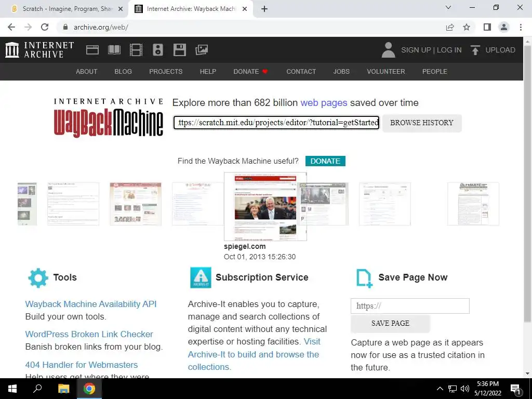Open File Explorer from taskbar
The image size is (532, 399).
(63, 389)
